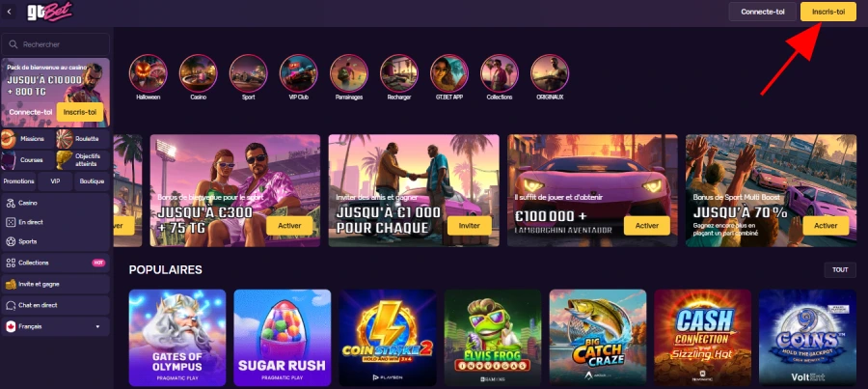
Task: Collapse sidebar with the back chevron
Action: (x=9, y=11)
